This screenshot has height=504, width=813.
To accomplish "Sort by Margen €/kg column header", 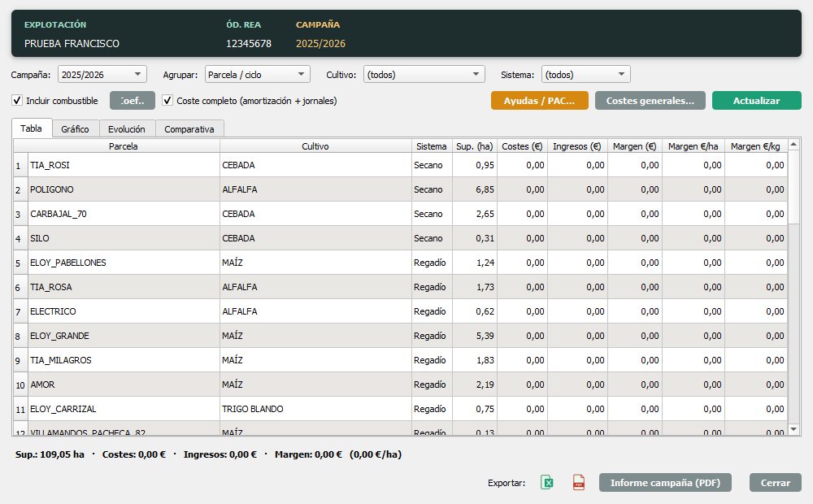I will (755, 146).
